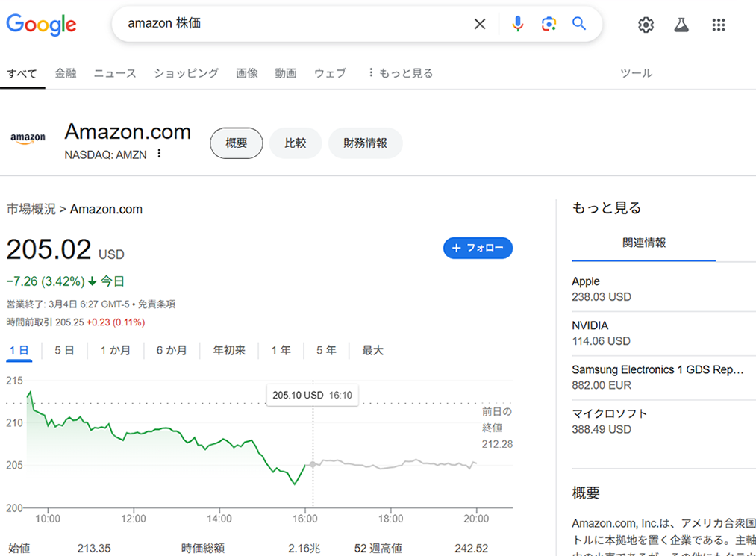Switch to the ニュース tab

tap(115, 73)
